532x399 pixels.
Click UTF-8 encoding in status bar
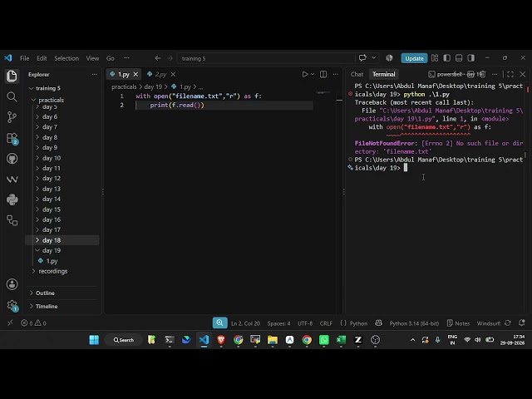[305, 323]
